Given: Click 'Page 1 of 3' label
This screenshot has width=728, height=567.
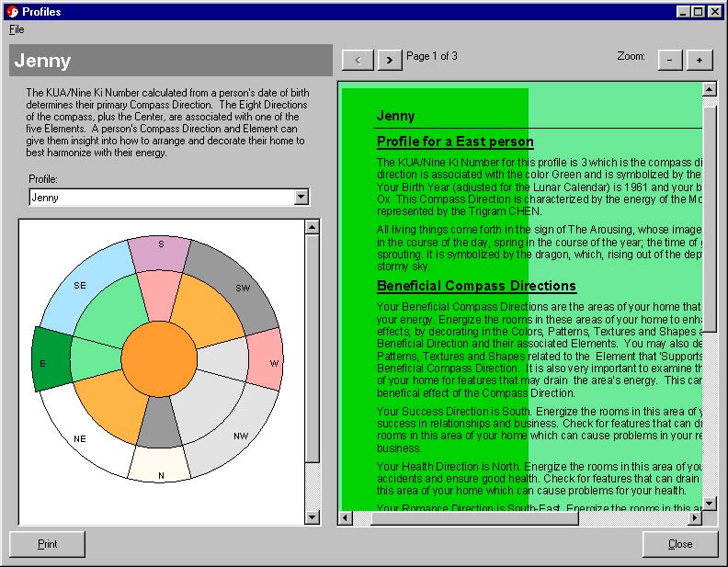Looking at the screenshot, I should click(432, 56).
